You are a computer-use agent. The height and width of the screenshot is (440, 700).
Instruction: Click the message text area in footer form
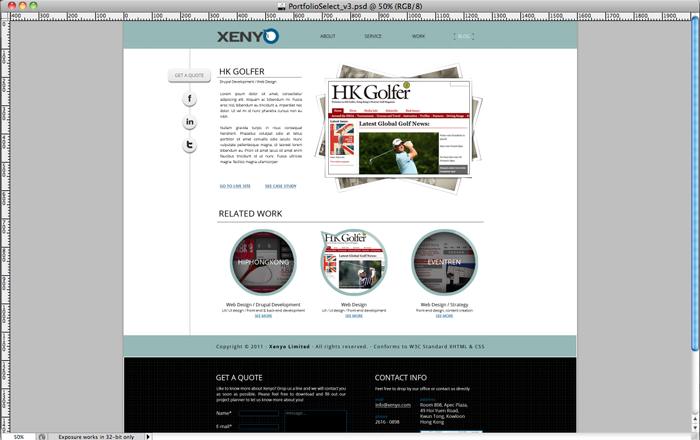pos(315,421)
